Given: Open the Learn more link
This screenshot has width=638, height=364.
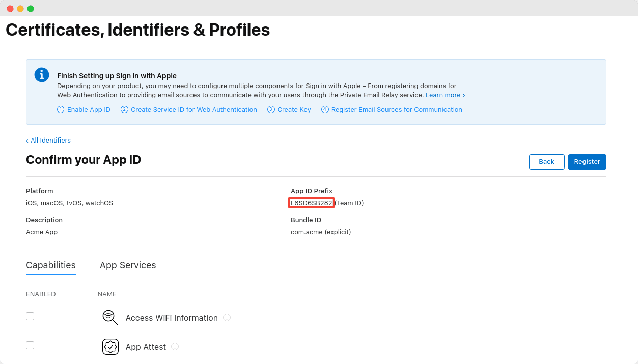Looking at the screenshot, I should point(446,95).
